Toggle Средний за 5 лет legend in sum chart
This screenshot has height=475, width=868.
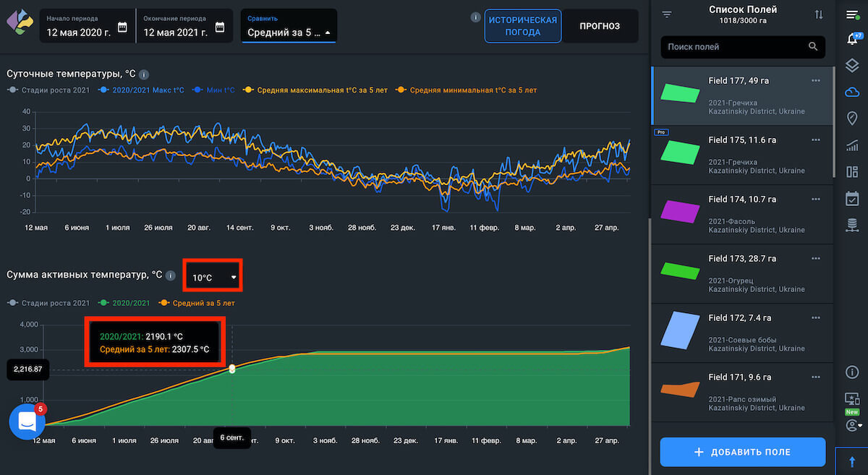(x=197, y=303)
